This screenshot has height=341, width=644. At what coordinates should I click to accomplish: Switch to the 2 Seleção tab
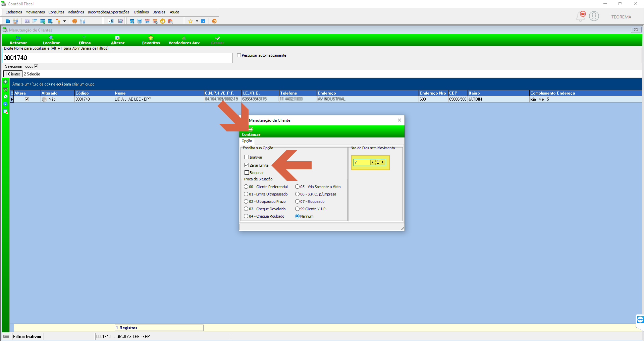[32, 74]
